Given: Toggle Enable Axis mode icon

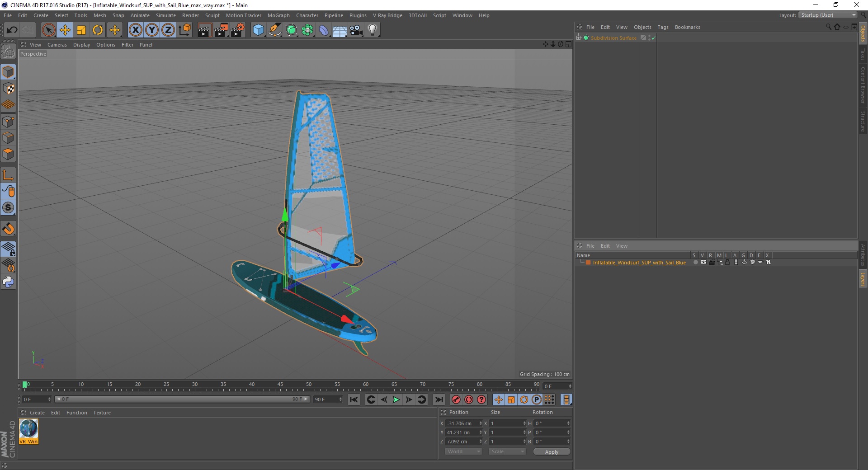Looking at the screenshot, I should click(x=8, y=175).
